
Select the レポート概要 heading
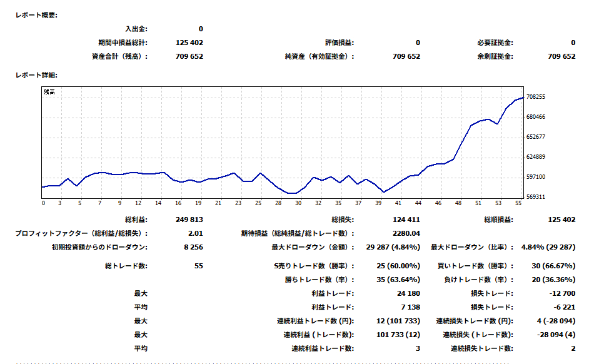pyautogui.click(x=36, y=16)
